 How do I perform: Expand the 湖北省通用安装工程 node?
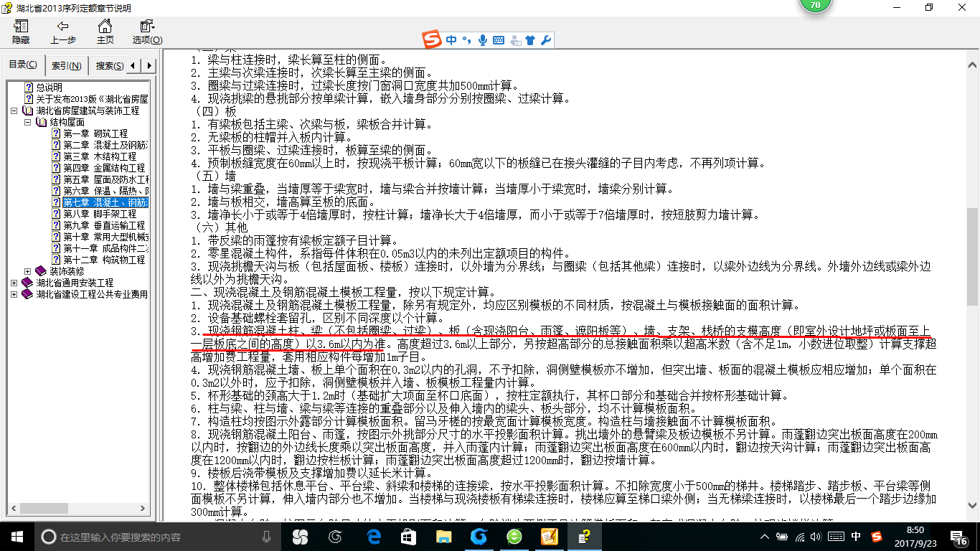(14, 283)
